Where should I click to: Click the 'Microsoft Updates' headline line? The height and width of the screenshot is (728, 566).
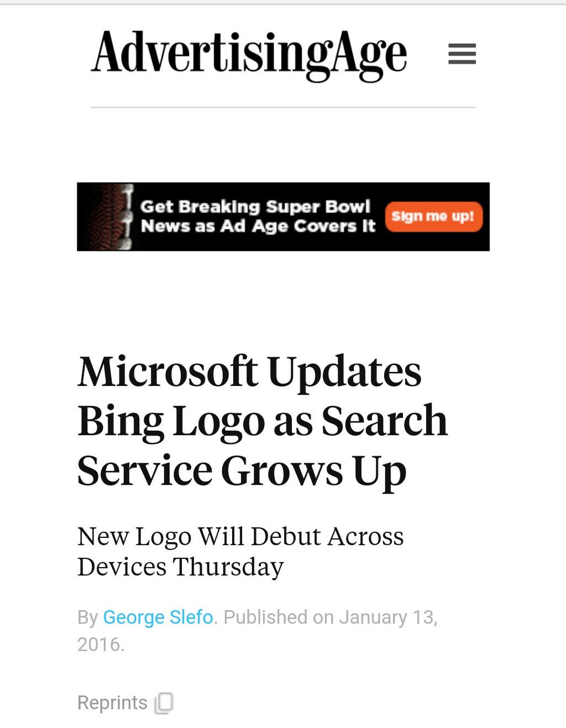point(249,371)
